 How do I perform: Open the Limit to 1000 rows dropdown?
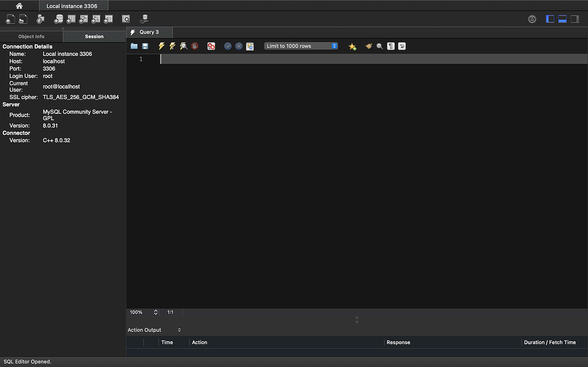point(301,46)
